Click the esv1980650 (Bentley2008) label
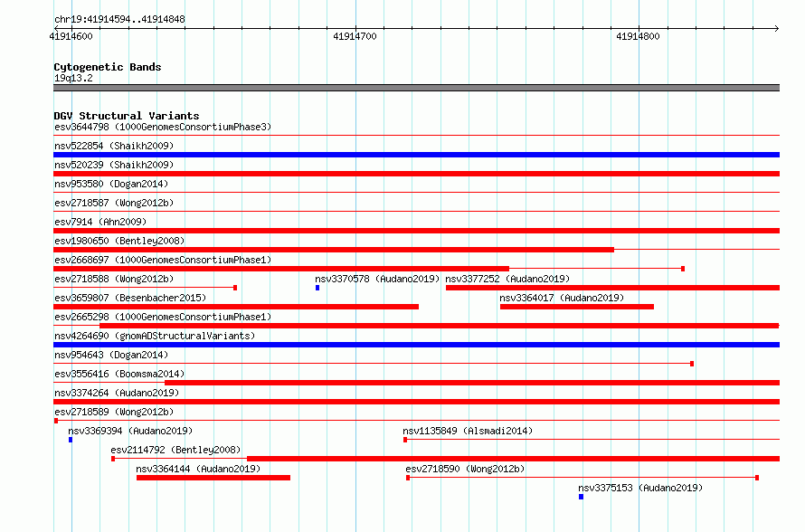 [x=119, y=241]
